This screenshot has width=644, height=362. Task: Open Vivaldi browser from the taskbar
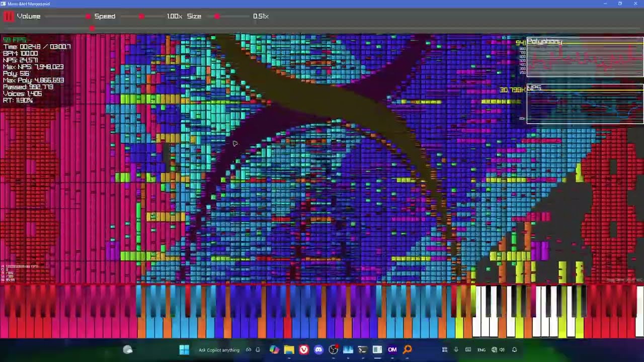(x=304, y=350)
